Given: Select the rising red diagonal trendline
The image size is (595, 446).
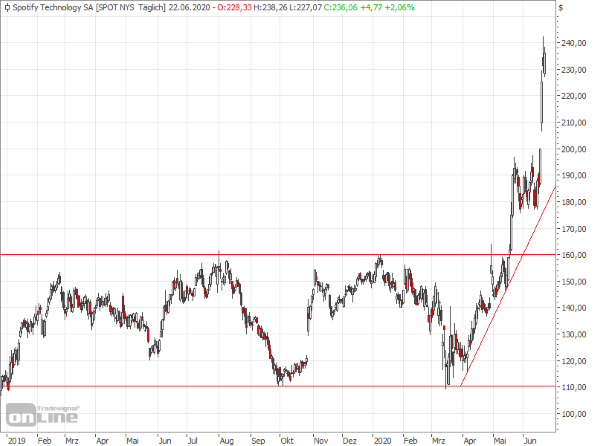Looking at the screenshot, I should pos(508,287).
